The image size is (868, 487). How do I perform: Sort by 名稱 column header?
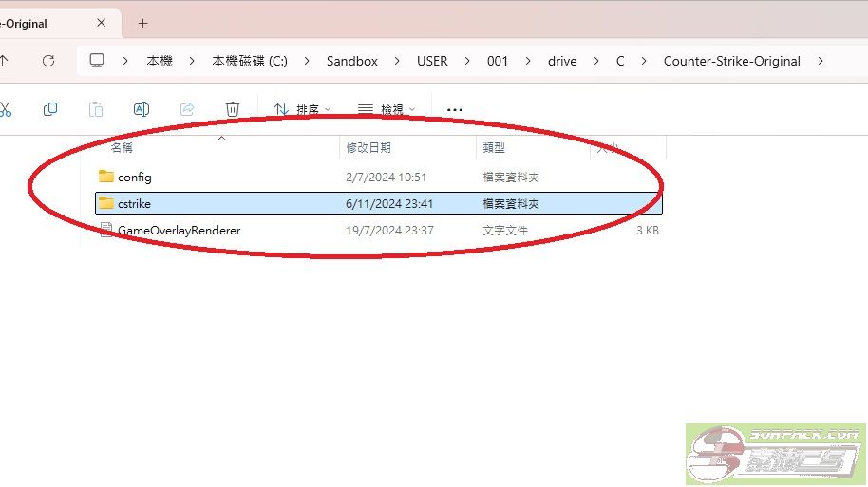click(x=122, y=148)
